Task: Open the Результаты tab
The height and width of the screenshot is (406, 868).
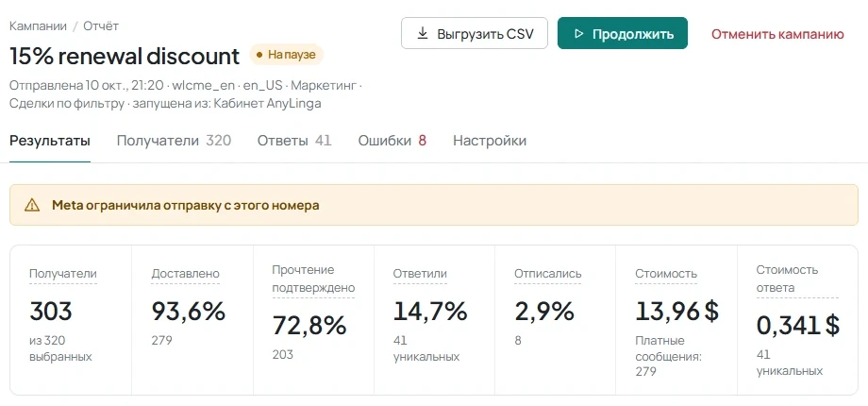Action: (x=50, y=141)
